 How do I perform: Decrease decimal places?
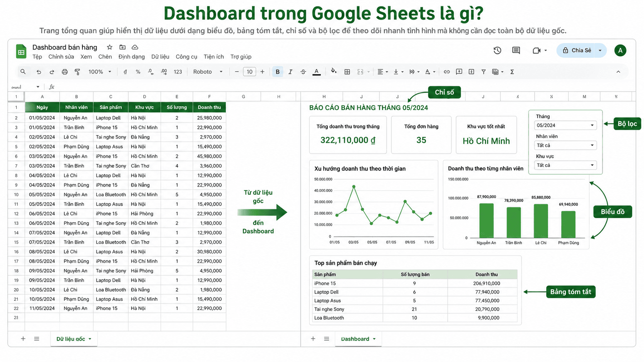(x=151, y=72)
